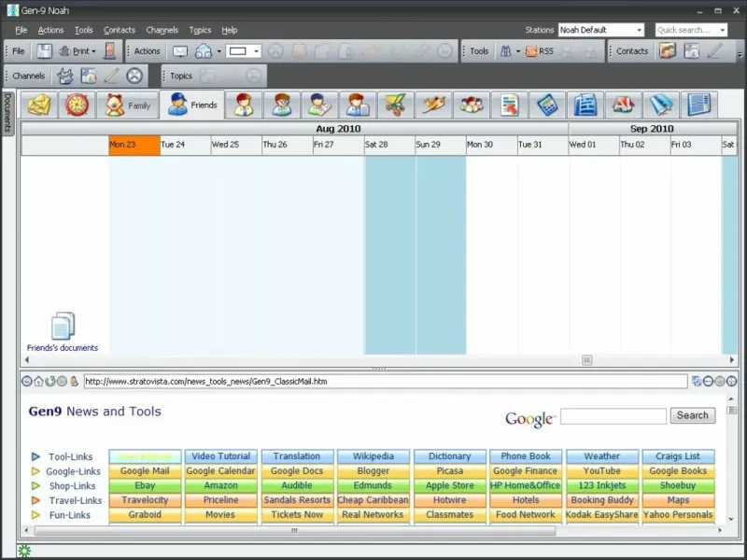Click the calendar scroll right arrow
The image size is (747, 560).
coord(732,360)
